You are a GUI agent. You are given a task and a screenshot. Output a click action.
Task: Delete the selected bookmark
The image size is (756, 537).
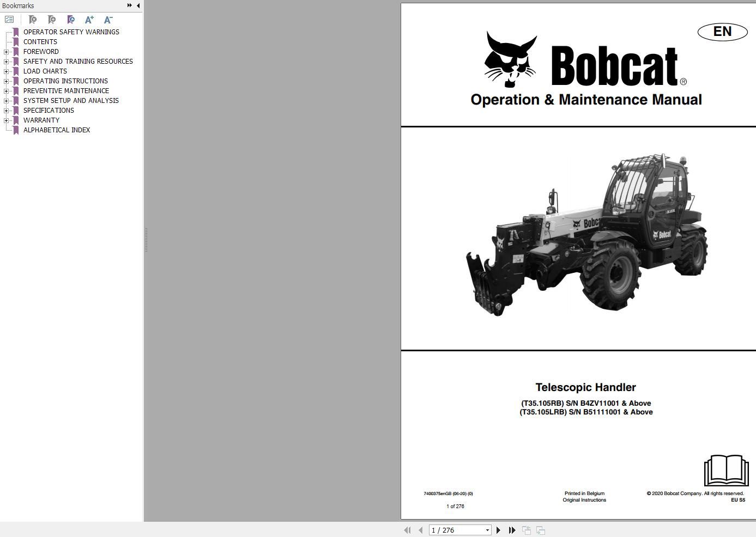click(33, 19)
